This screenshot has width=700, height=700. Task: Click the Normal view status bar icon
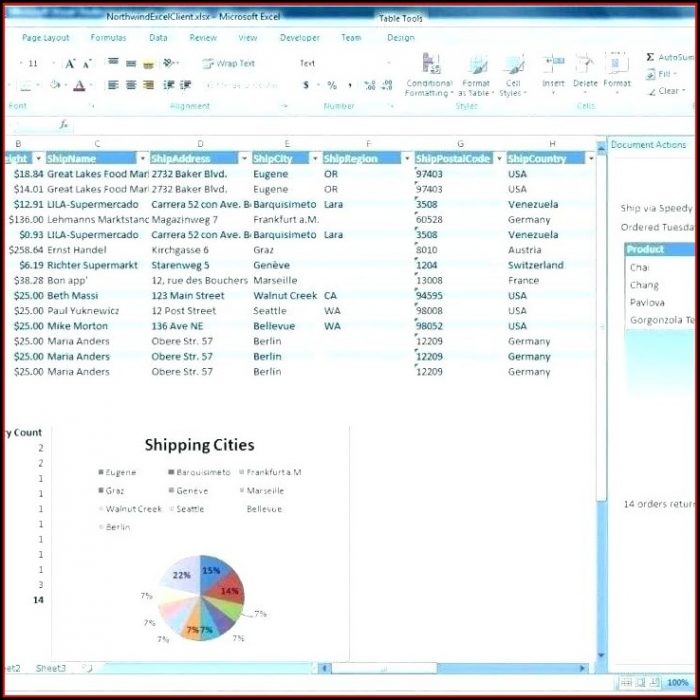coord(626,682)
